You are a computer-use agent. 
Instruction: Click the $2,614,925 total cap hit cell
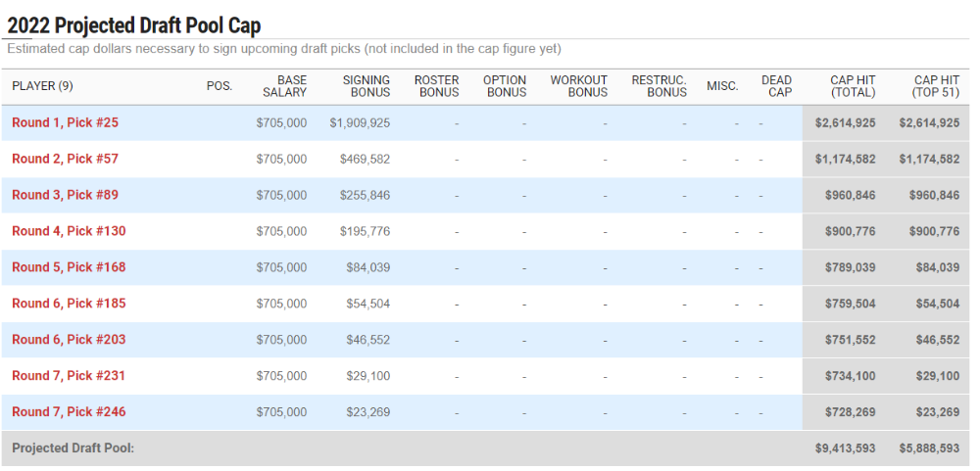845,123
